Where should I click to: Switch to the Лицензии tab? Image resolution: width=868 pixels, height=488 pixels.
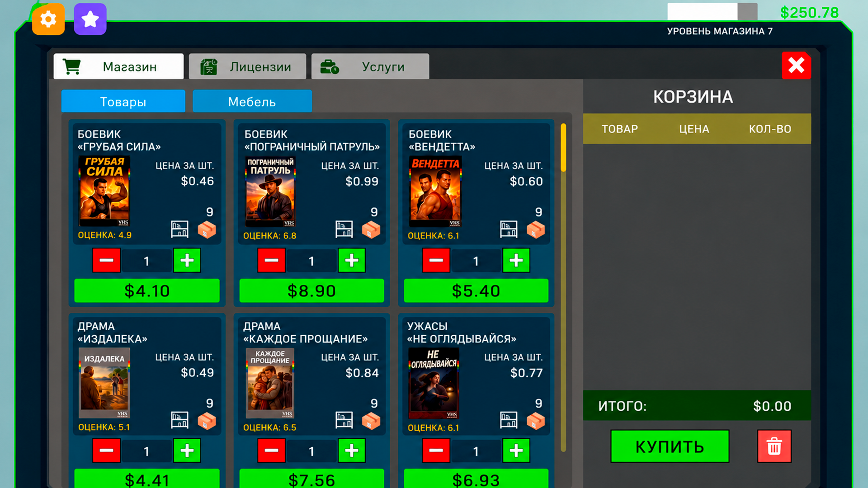click(x=247, y=66)
